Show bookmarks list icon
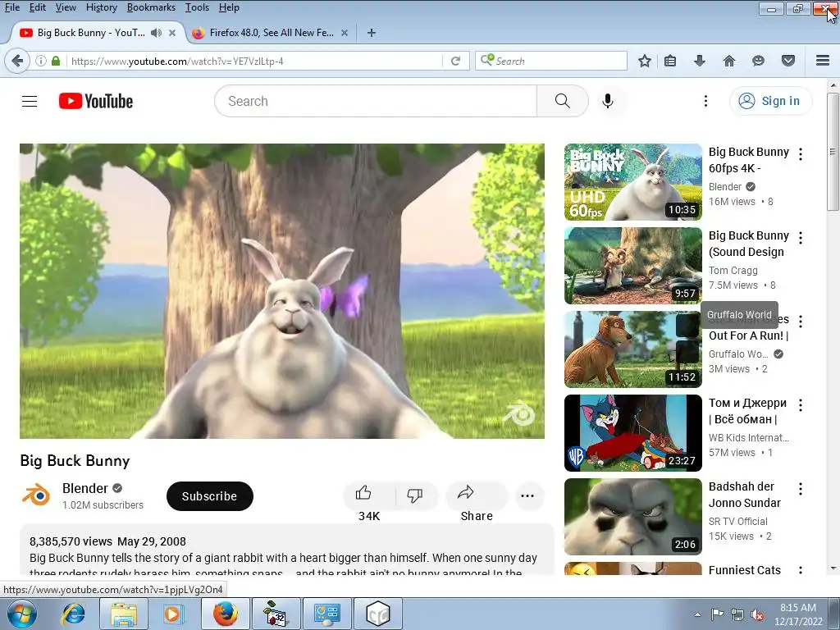 [670, 61]
